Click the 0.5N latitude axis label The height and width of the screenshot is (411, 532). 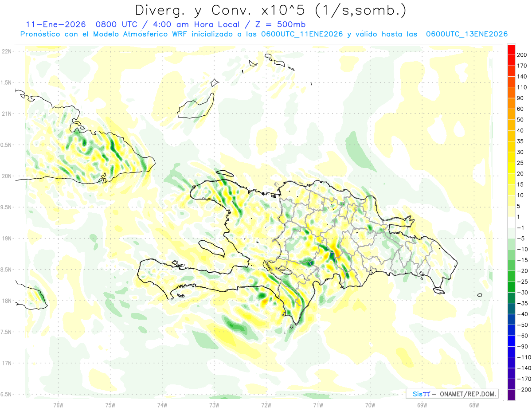pos(6,145)
